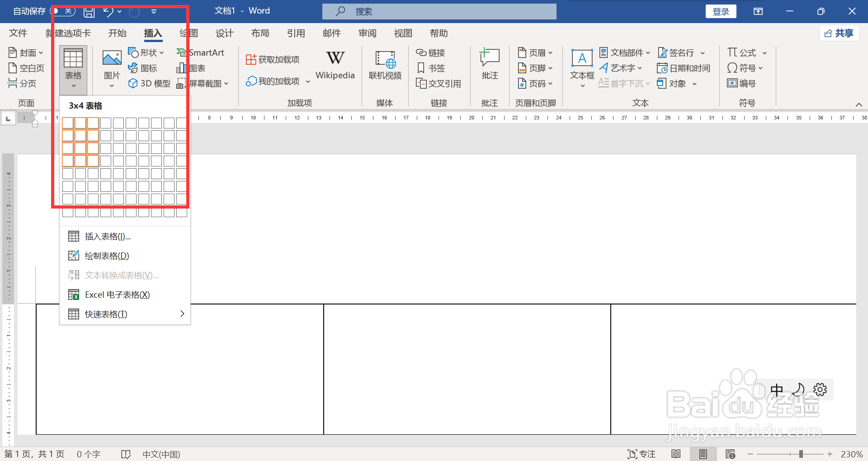The image size is (868, 461).
Task: Click the Share (共享) button
Action: point(839,33)
